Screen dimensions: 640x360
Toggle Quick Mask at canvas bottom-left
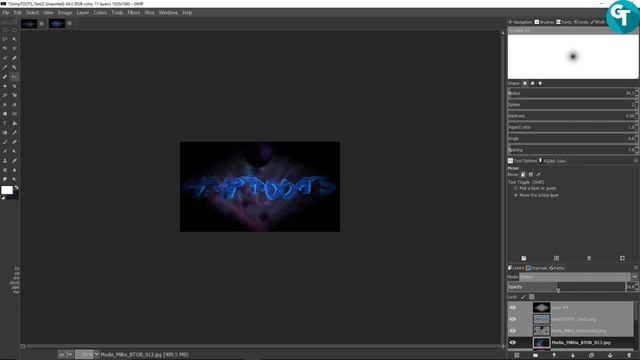point(23,347)
